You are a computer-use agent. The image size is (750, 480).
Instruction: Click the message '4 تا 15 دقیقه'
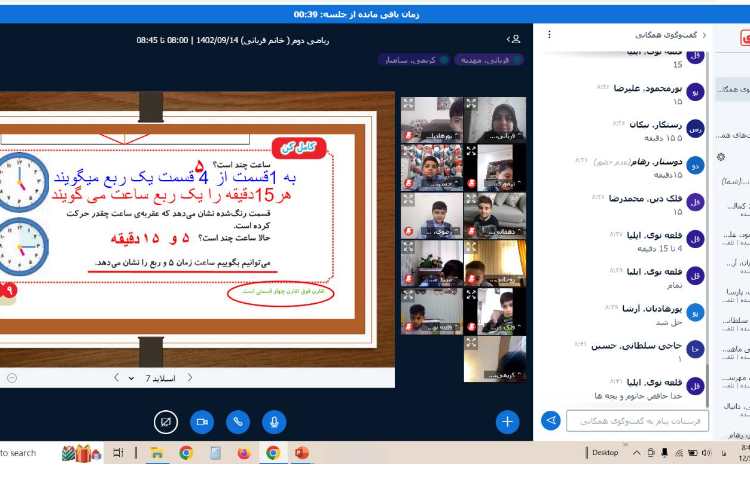pyautogui.click(x=660, y=249)
